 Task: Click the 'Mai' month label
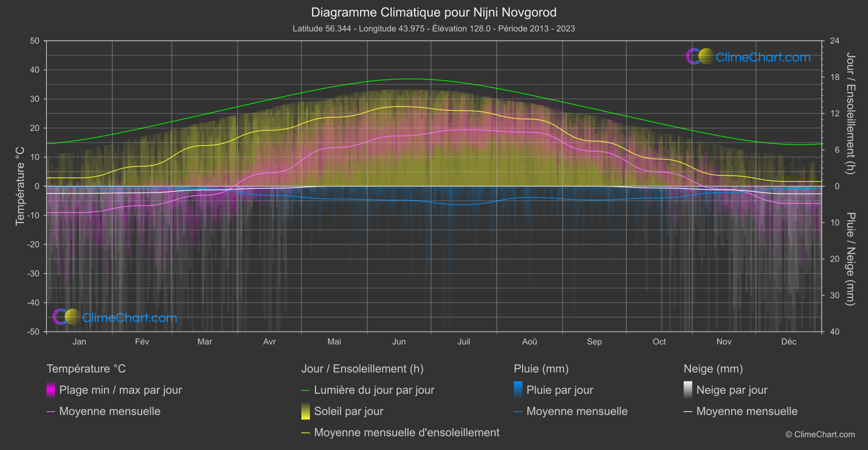tap(335, 341)
